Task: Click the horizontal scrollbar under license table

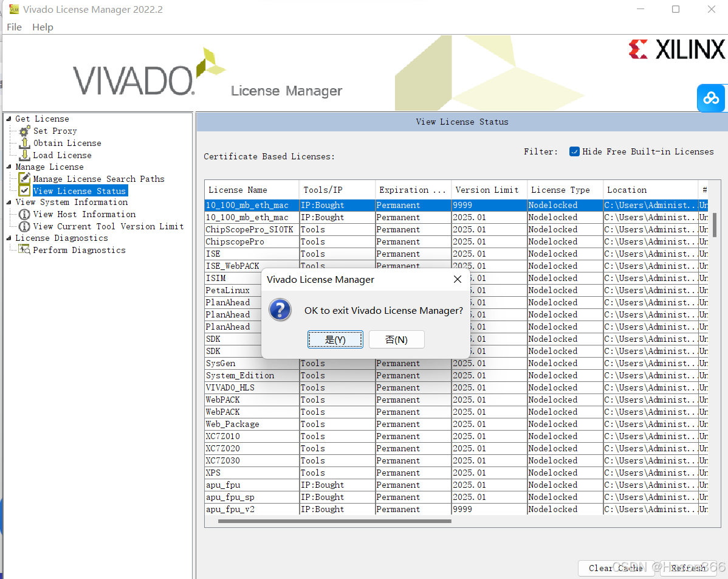Action: 334,521
